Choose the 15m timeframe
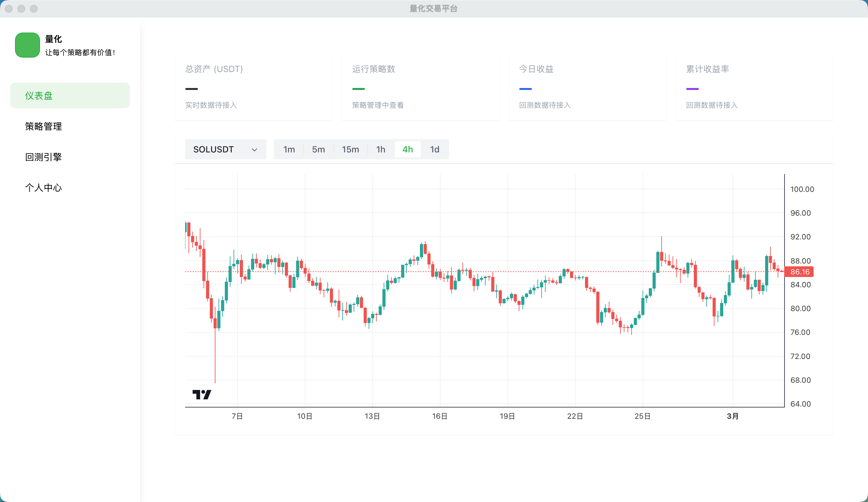Image resolution: width=868 pixels, height=502 pixels. 350,149
